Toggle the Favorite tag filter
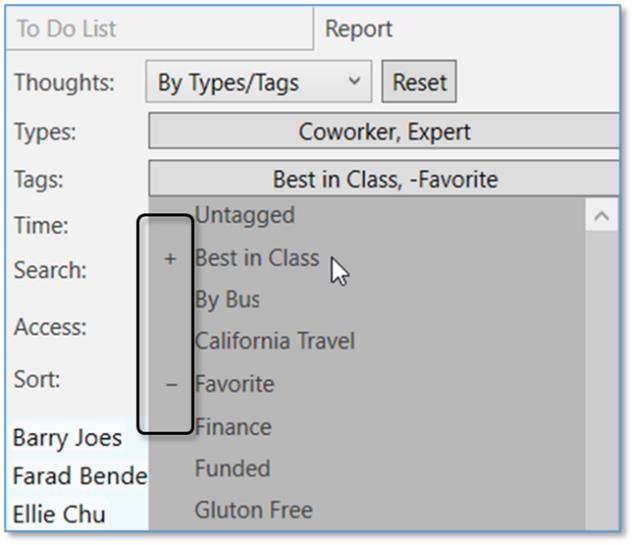Screen dimensions: 634x545 234,384
